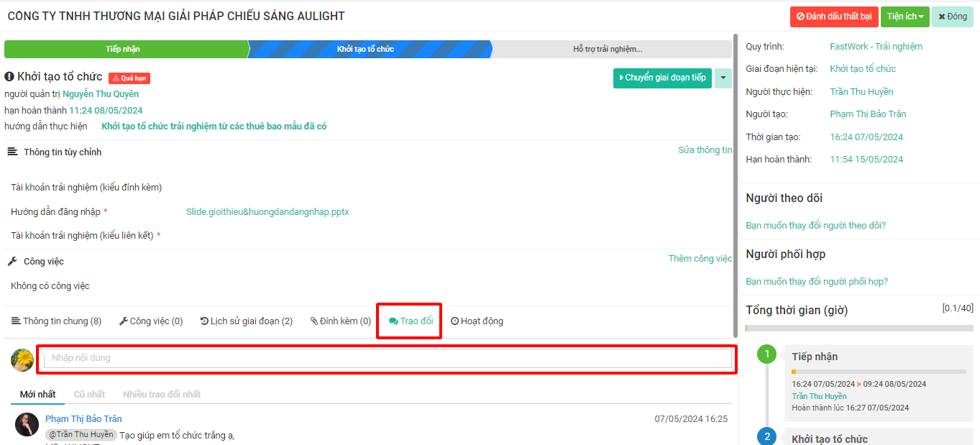
Task: Click Sửa thông tin link
Action: (x=705, y=150)
